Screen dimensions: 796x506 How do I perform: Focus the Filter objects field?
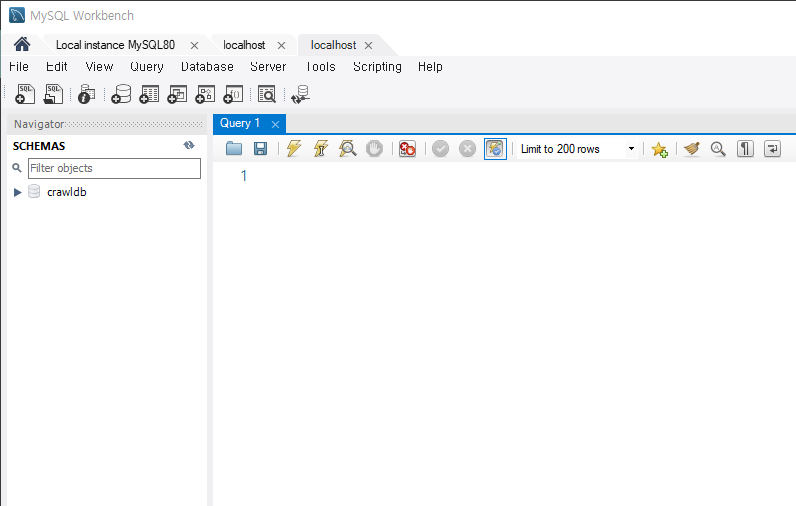point(114,168)
